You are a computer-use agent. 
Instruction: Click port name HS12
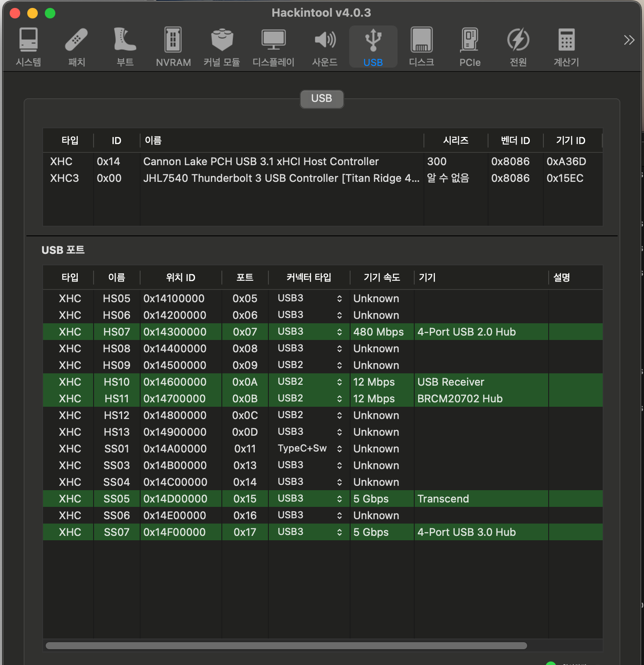point(116,415)
